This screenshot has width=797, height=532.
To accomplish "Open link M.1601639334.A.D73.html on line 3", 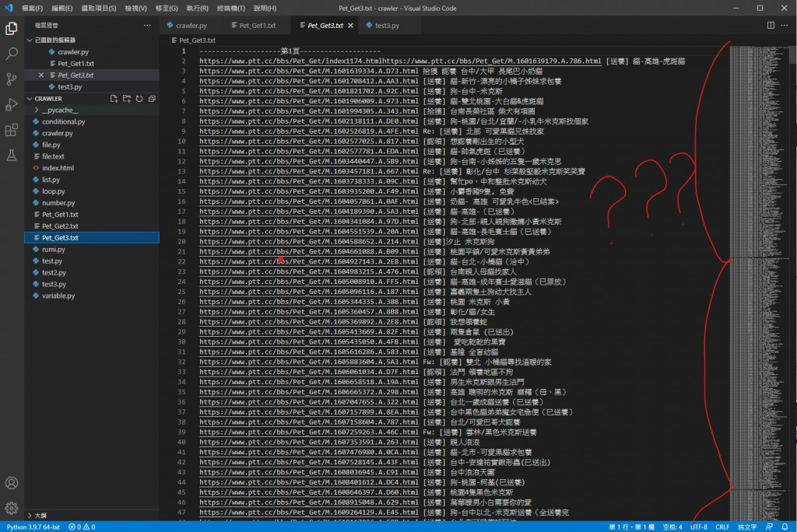I will point(309,71).
